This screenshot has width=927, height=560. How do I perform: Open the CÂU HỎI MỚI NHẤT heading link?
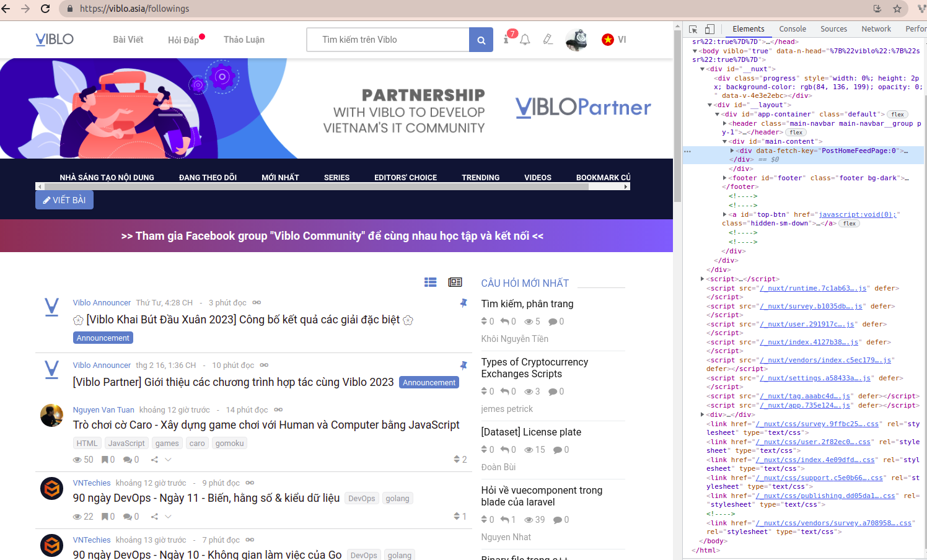[525, 283]
